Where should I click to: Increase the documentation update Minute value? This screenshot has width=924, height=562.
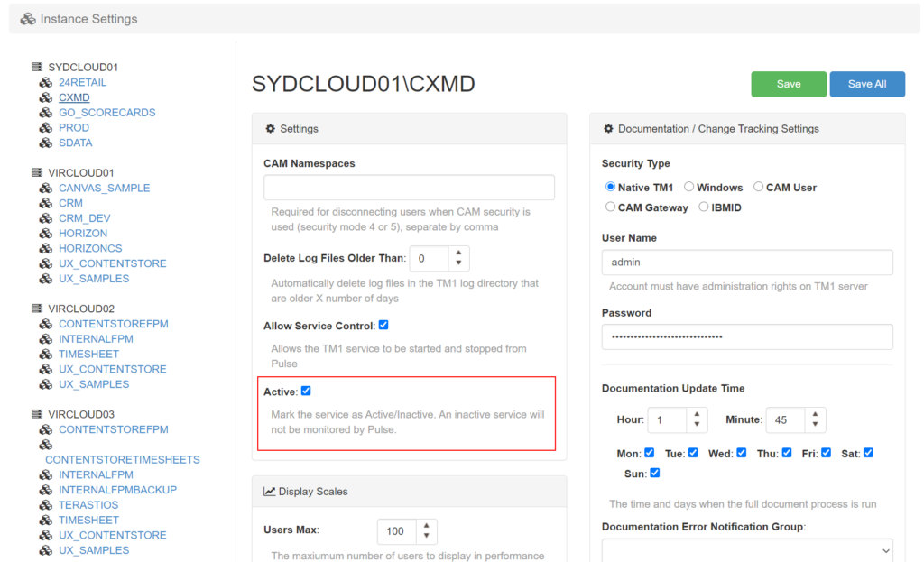[x=815, y=415]
